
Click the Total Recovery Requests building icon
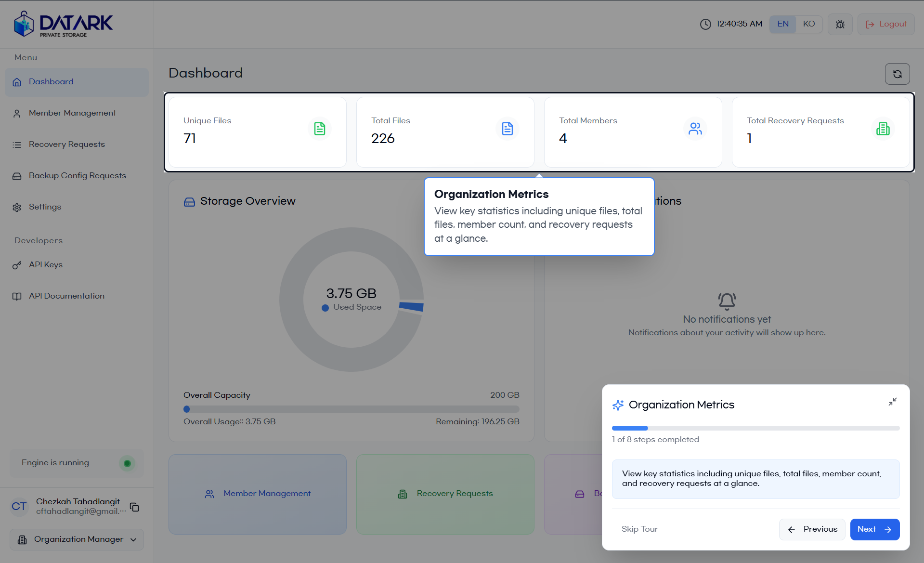click(x=883, y=129)
